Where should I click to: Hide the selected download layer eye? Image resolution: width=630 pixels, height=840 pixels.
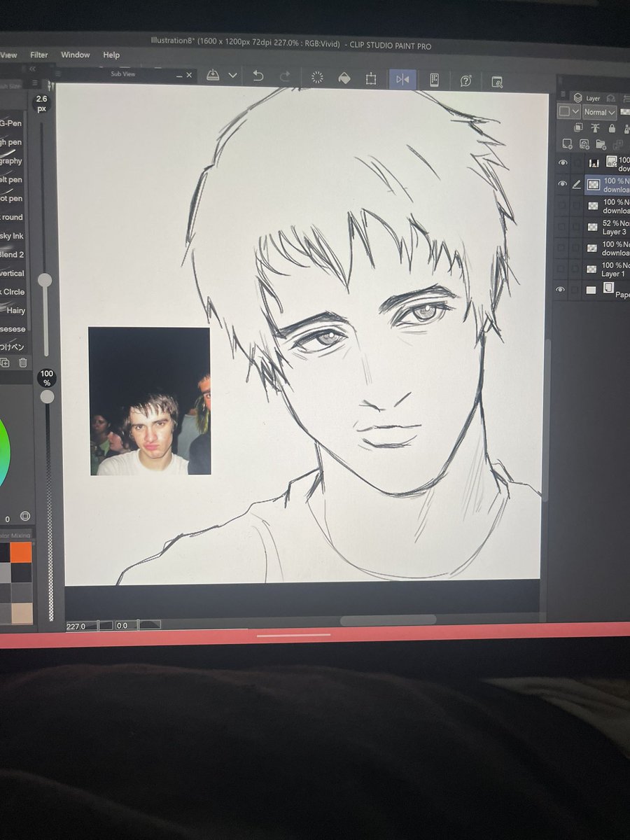(562, 183)
